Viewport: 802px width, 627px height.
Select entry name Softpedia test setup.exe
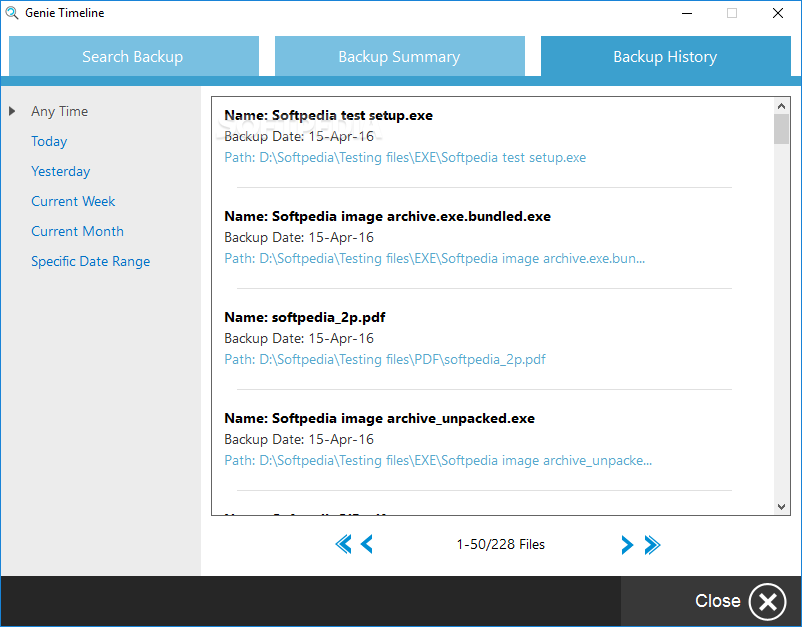328,116
